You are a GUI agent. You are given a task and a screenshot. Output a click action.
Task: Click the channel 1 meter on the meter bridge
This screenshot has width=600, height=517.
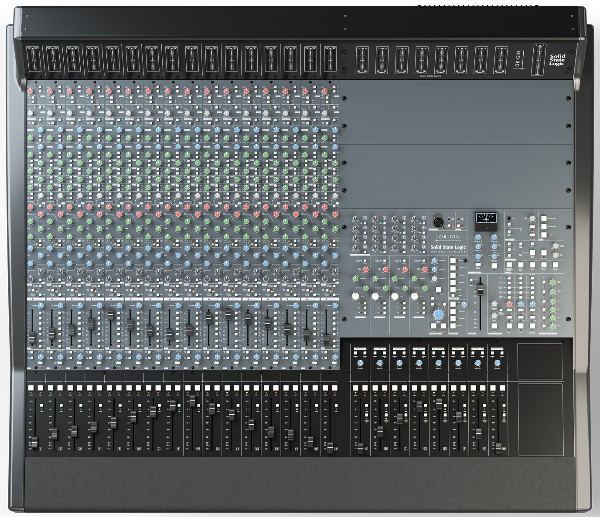point(34,59)
